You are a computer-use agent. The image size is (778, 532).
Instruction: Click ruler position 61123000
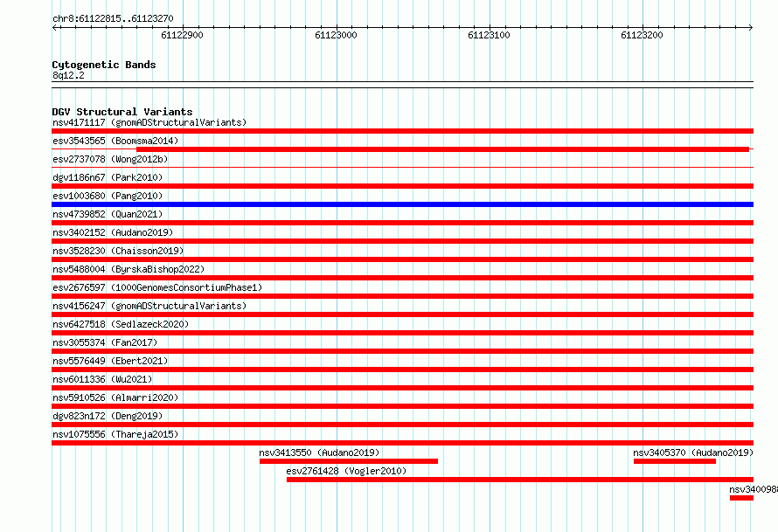point(336,35)
